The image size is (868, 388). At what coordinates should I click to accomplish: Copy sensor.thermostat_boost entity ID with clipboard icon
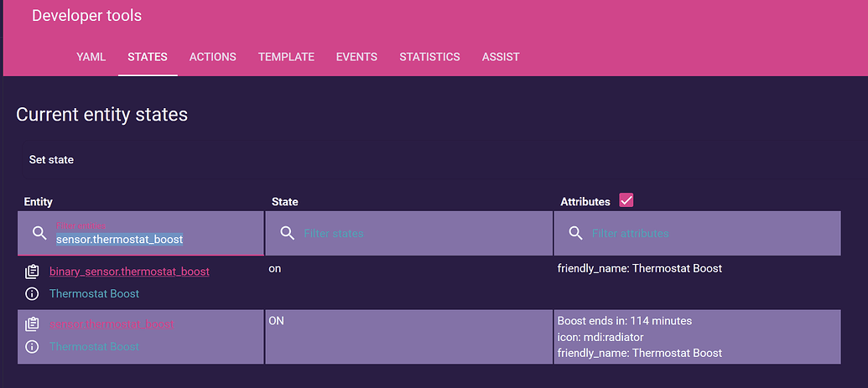32,324
